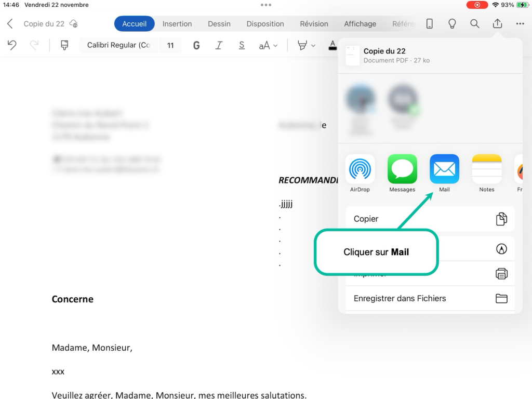Image resolution: width=532 pixels, height=399 pixels.
Task: Toggle bold formatting G button
Action: point(196,45)
